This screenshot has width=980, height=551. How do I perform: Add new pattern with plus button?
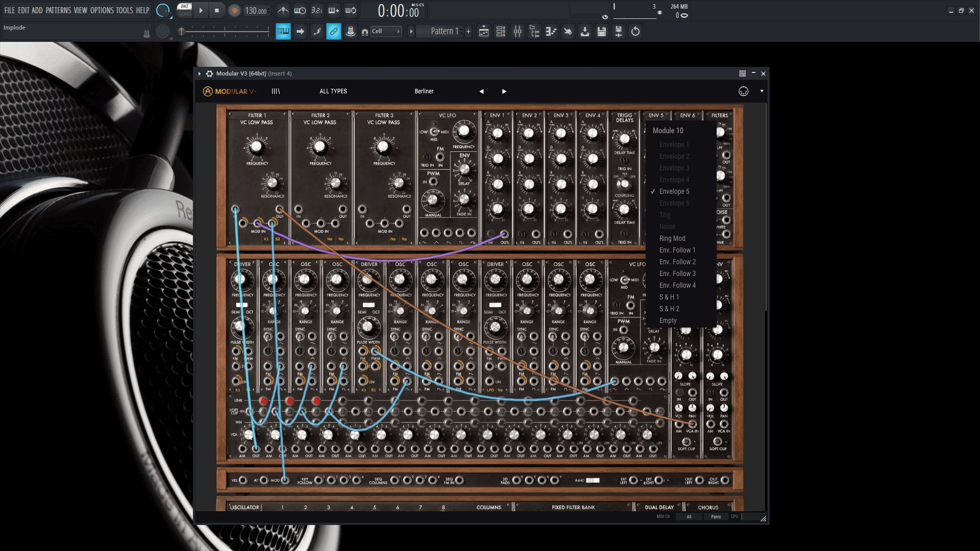coord(468,32)
